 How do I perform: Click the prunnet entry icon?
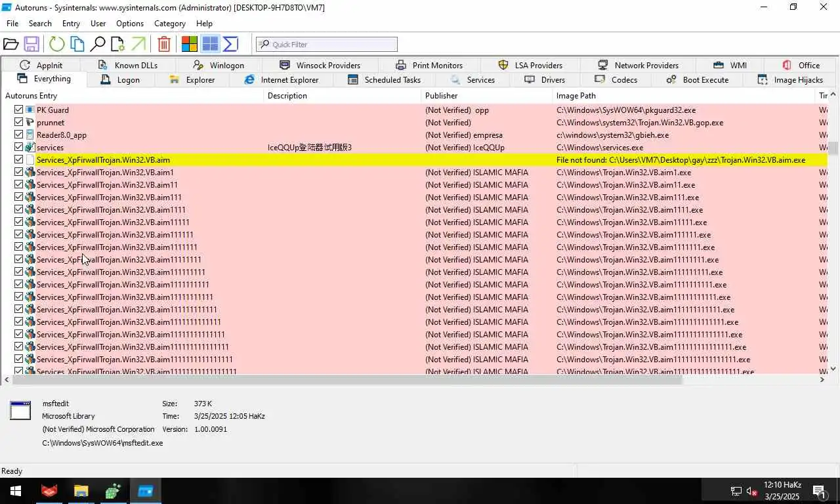30,122
